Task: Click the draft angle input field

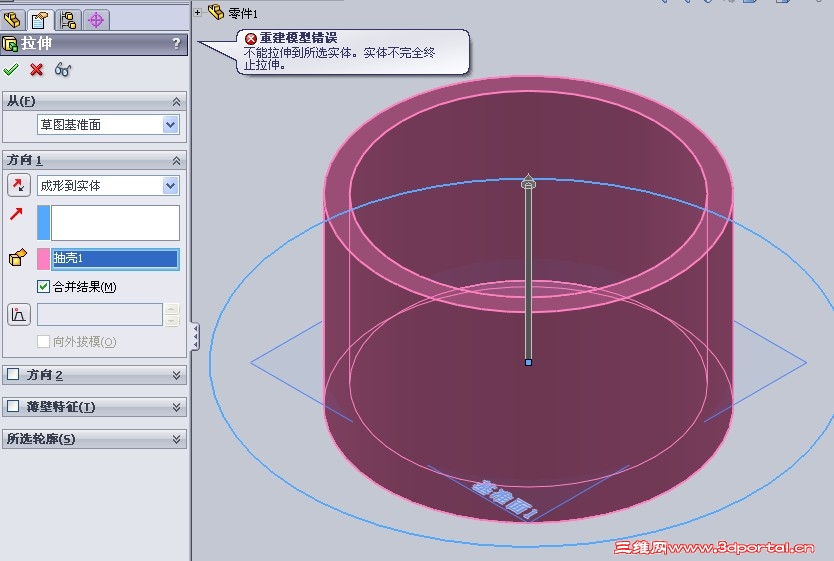Action: [x=99, y=314]
